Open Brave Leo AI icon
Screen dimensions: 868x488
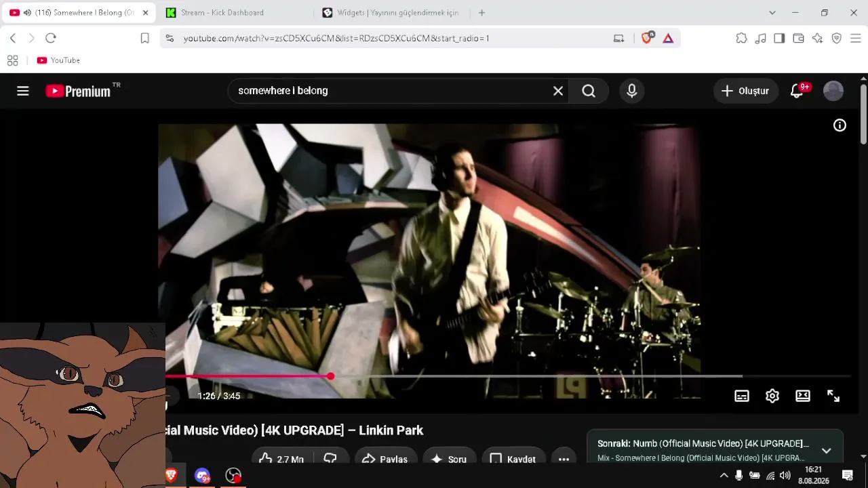(x=817, y=39)
